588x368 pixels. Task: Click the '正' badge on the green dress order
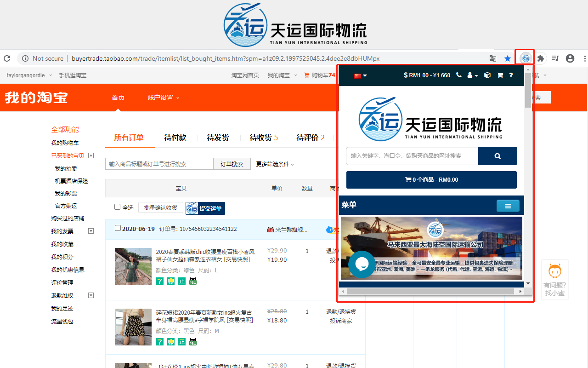click(x=182, y=281)
